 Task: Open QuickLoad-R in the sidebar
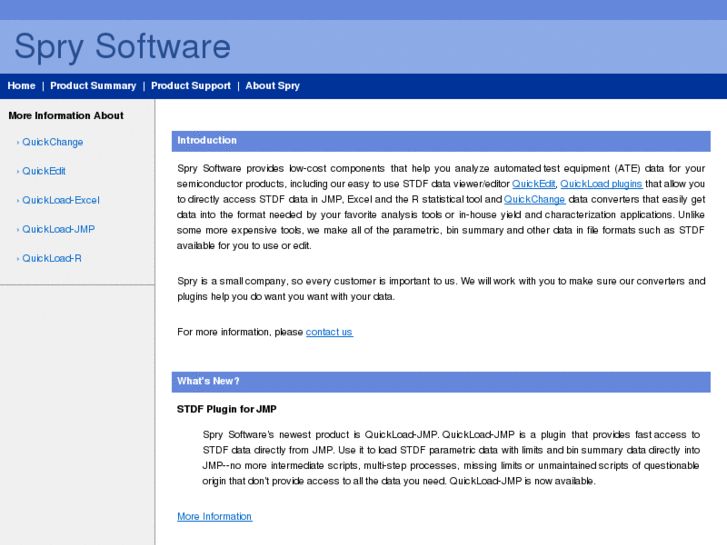click(x=52, y=258)
